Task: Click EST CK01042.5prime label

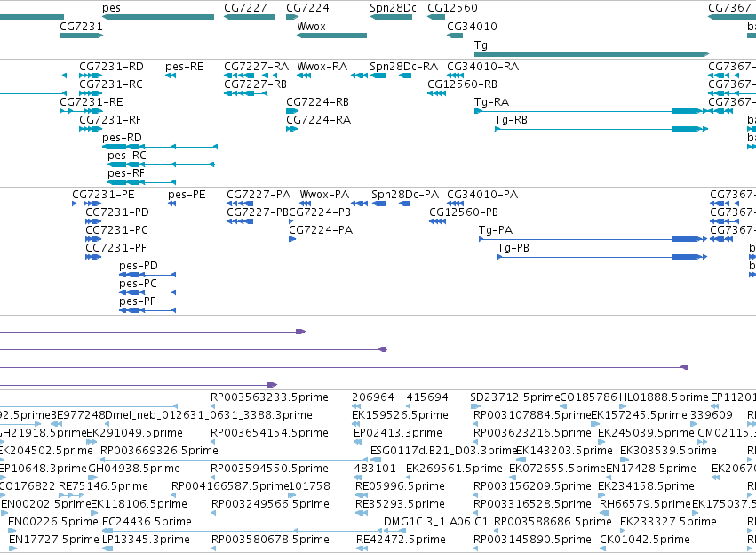Action: 645,540
